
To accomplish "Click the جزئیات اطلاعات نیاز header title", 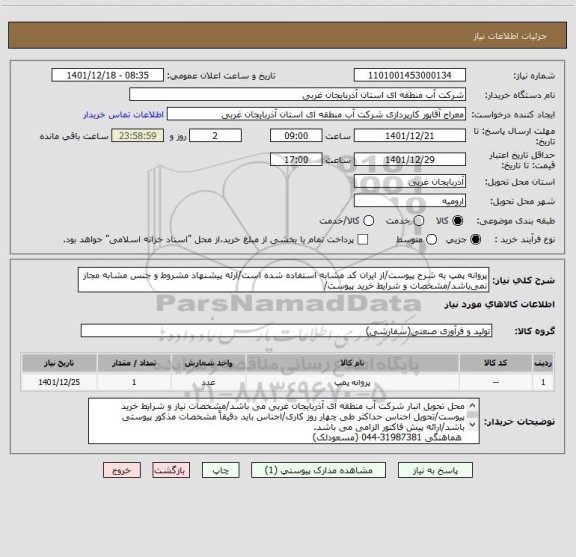I will [x=510, y=36].
